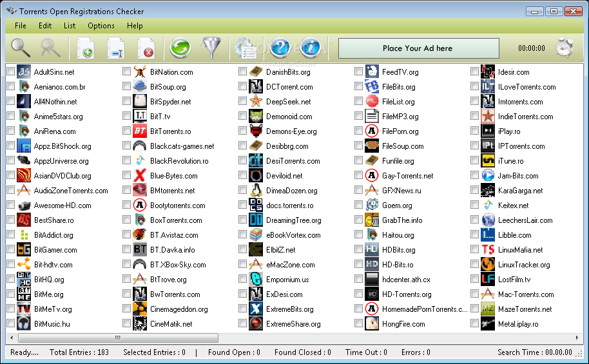Click the scrollbar left arrow

pos(12,338)
